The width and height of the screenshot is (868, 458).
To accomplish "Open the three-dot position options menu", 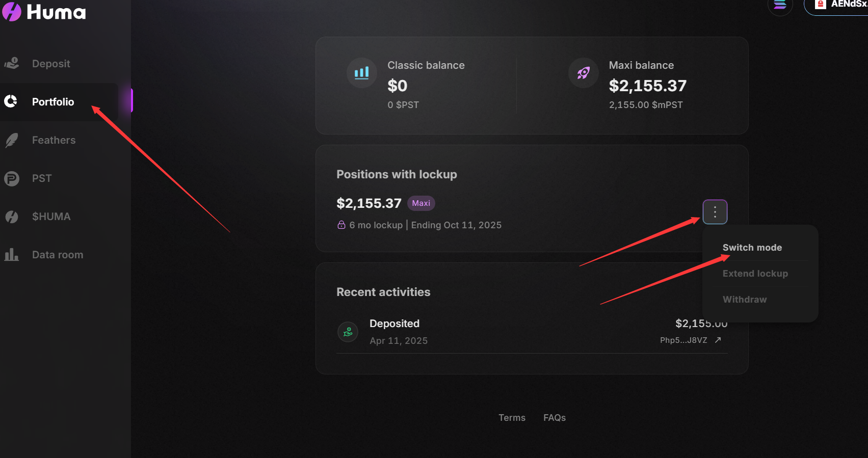I will coord(715,212).
